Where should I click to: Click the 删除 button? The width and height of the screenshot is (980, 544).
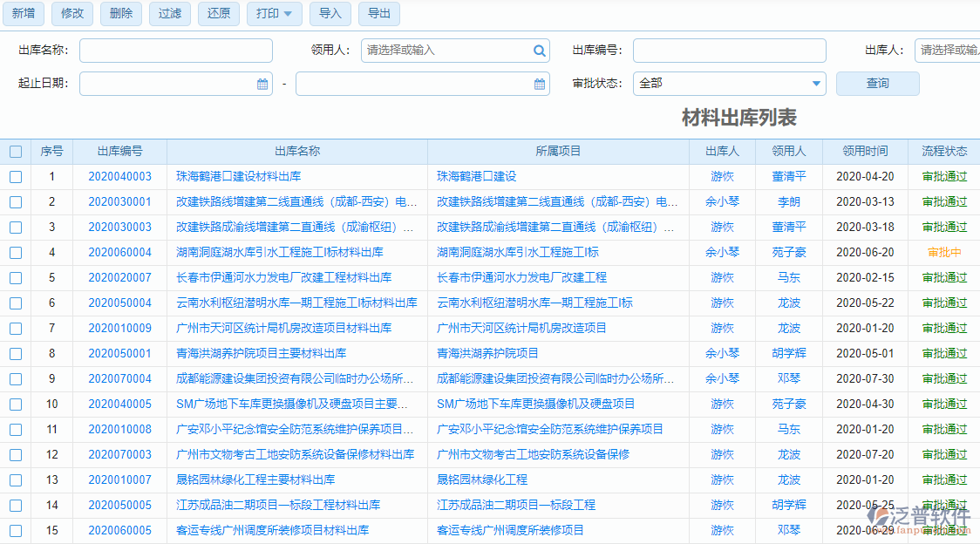tap(122, 14)
